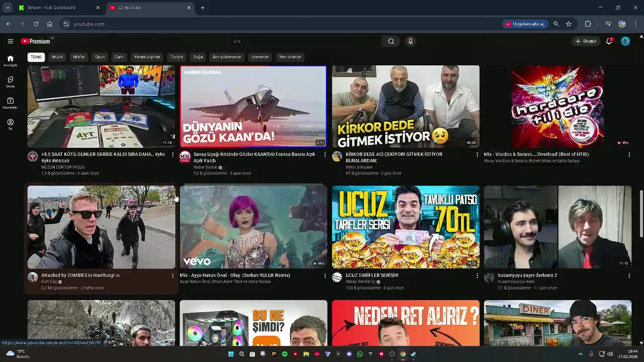Reload the page in Chrome
The width and height of the screenshot is (644, 362).
pyautogui.click(x=36, y=24)
